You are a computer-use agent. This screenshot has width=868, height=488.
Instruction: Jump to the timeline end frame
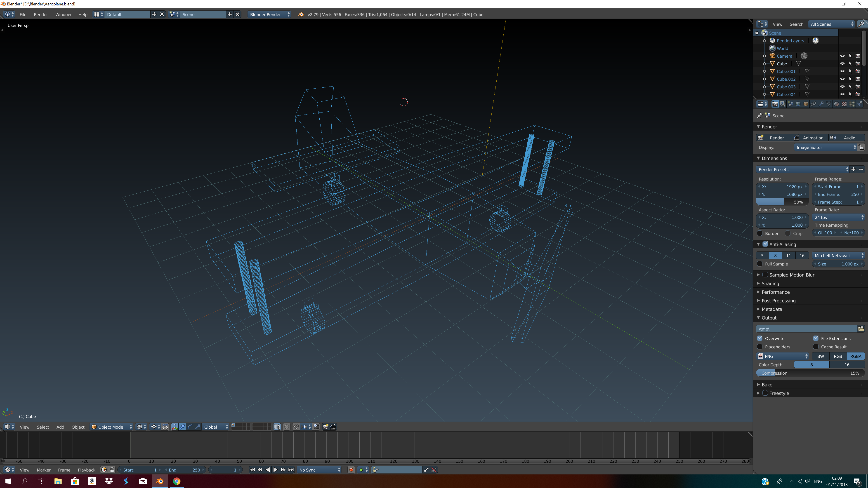point(291,470)
